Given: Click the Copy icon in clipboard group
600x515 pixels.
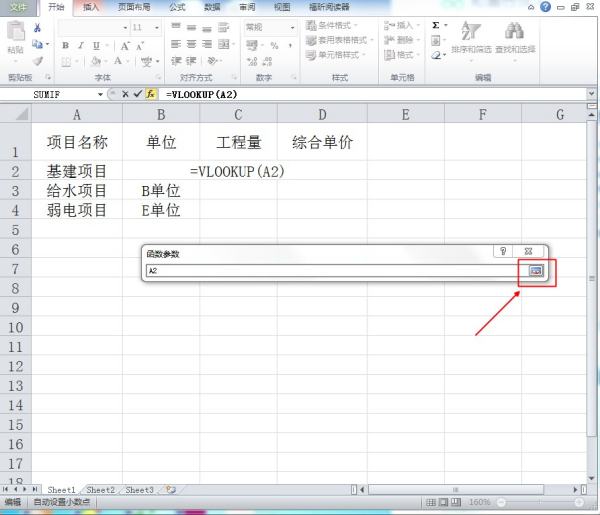Looking at the screenshot, I should 38,44.
